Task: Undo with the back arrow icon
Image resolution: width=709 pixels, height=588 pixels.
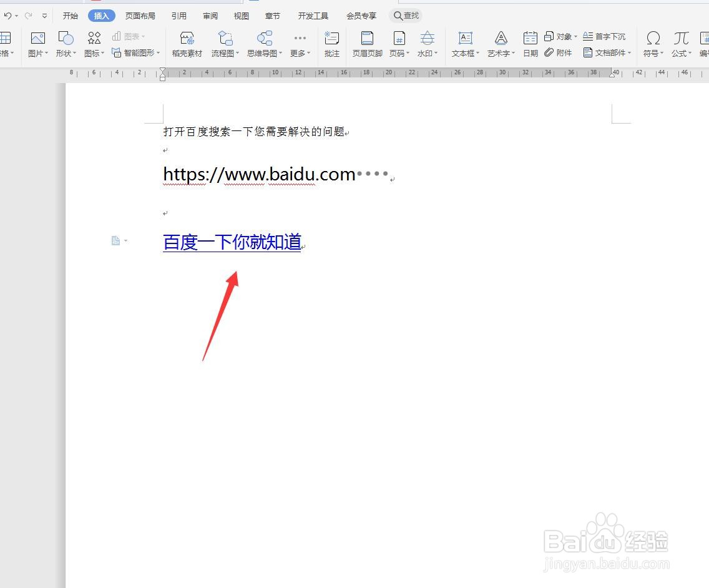Action: click(8, 15)
